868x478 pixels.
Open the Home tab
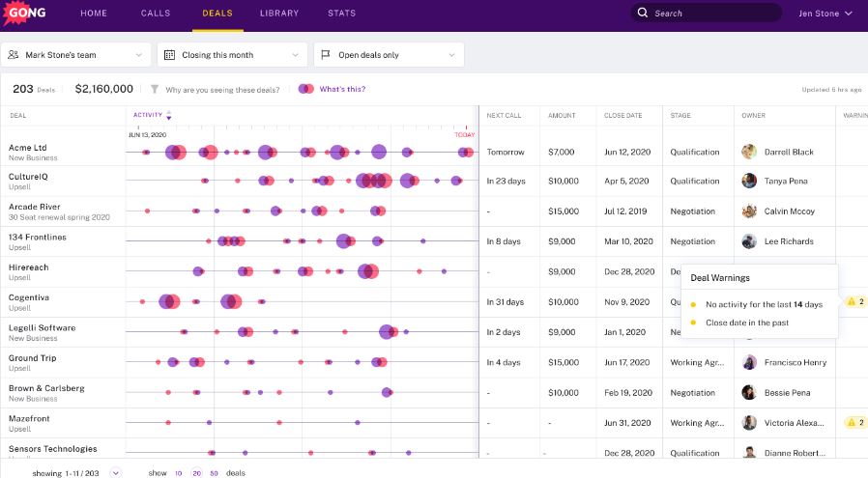pos(94,14)
